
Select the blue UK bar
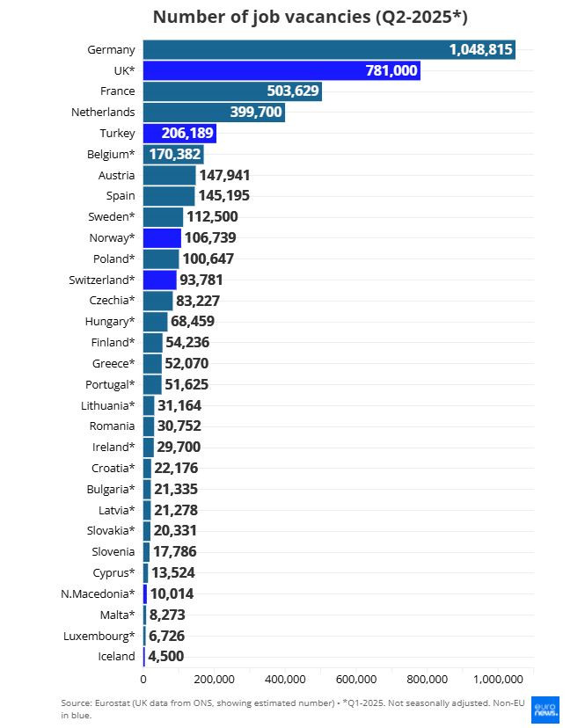click(281, 70)
